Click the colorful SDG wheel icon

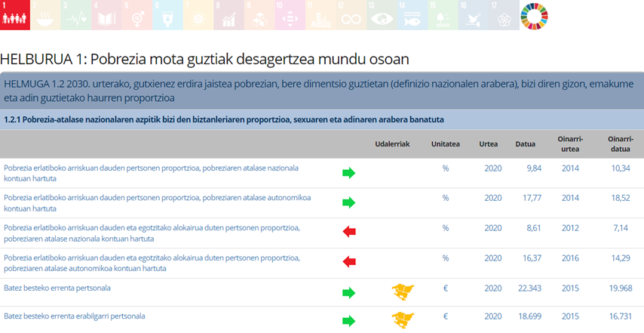[535, 15]
